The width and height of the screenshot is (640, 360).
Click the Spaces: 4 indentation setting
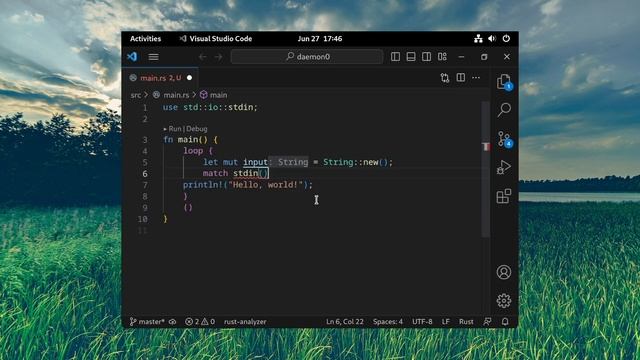tap(387, 322)
